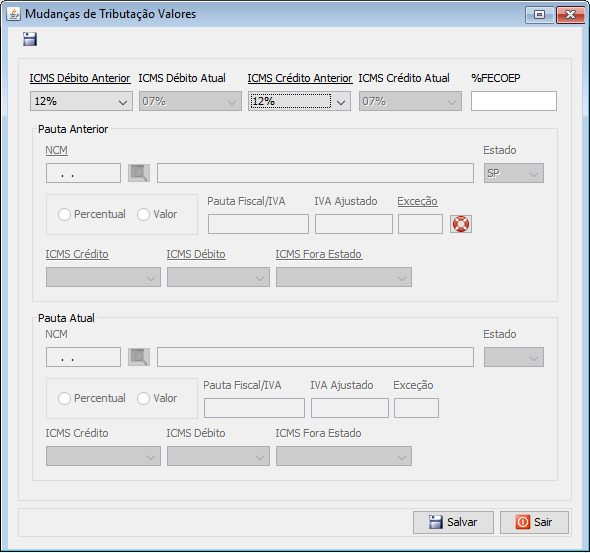Restore the window using the title bar button
590x553 pixels.
pyautogui.click(x=540, y=15)
